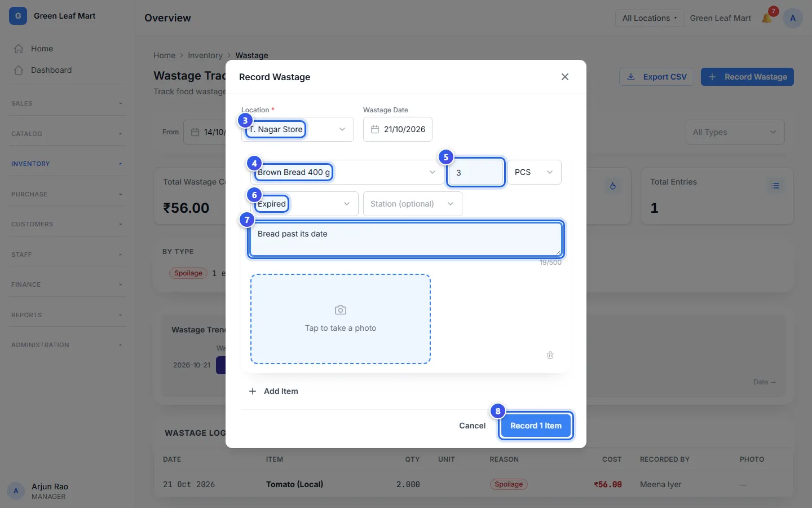Click Record 1 Item button

(x=536, y=426)
